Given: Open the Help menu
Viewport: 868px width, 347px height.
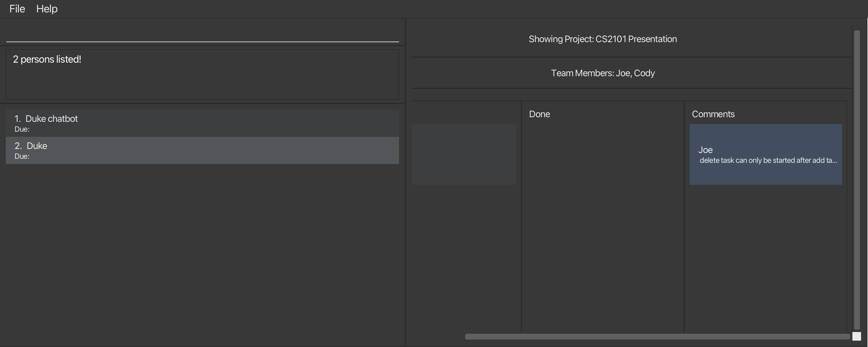Looking at the screenshot, I should (47, 9).
